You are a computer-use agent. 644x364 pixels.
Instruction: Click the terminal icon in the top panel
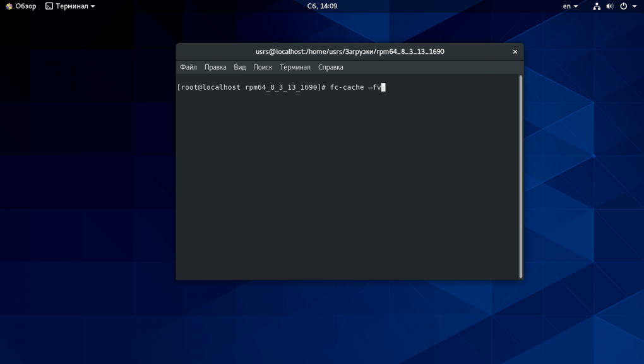tap(49, 6)
